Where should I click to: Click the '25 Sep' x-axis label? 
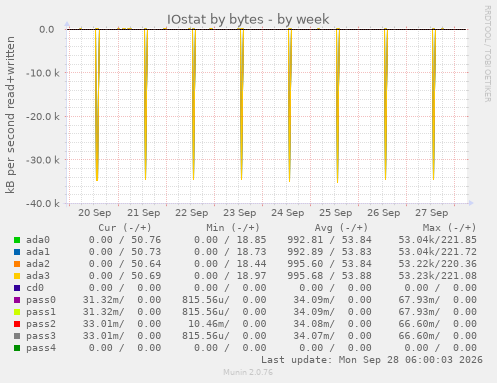[x=336, y=213]
